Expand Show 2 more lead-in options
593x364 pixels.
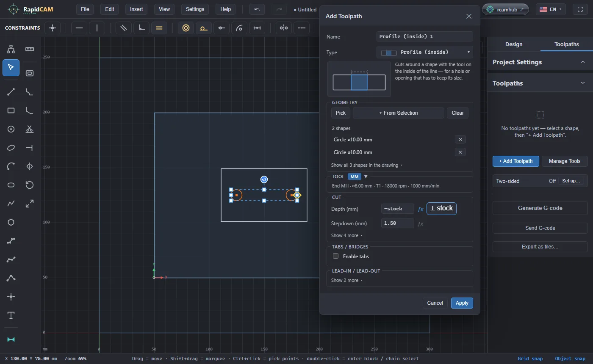[347, 280]
